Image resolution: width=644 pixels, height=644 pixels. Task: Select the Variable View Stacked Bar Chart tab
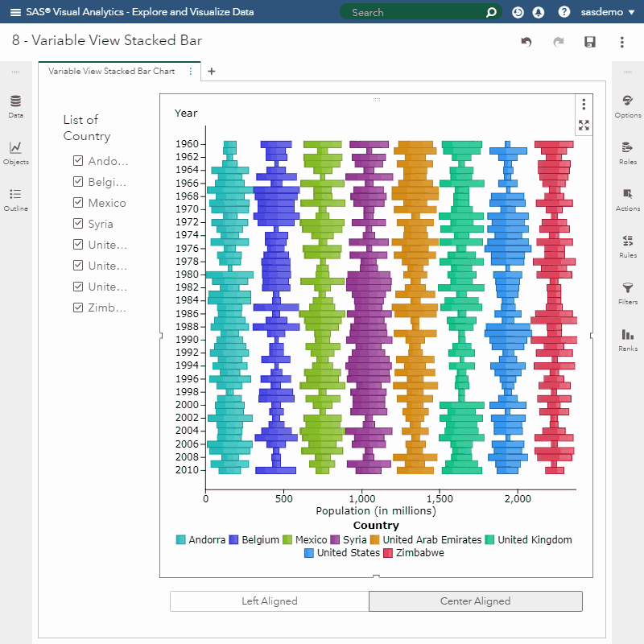(x=111, y=71)
